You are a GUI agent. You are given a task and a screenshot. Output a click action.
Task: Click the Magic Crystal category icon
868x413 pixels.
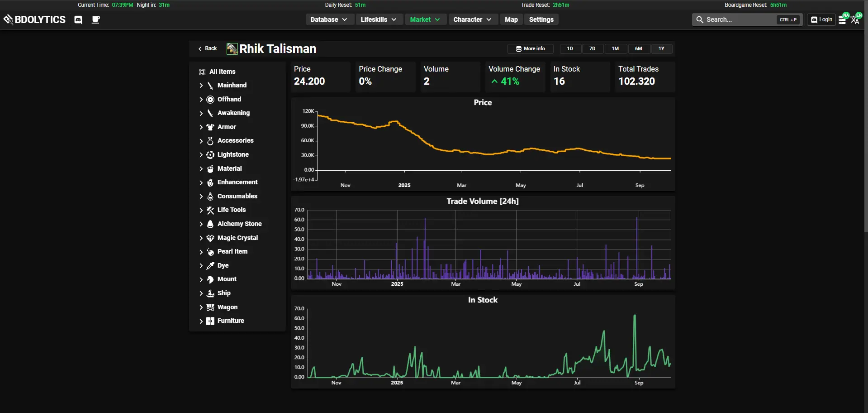pos(210,238)
